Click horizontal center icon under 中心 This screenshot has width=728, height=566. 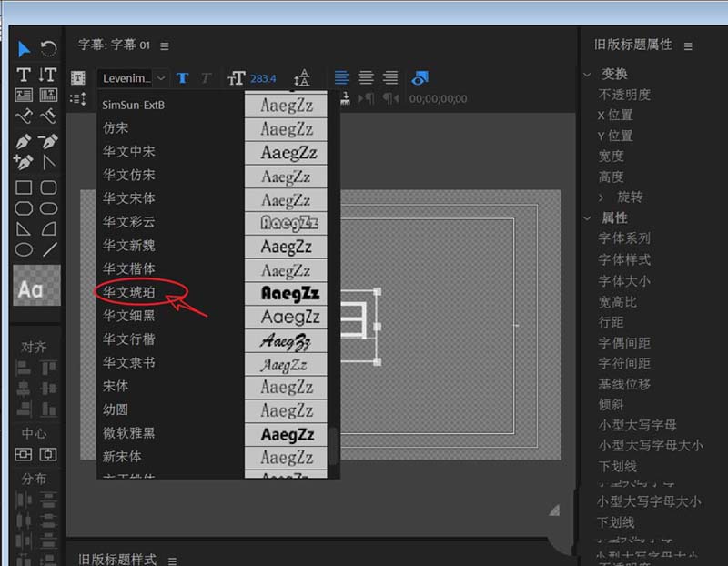pos(48,454)
